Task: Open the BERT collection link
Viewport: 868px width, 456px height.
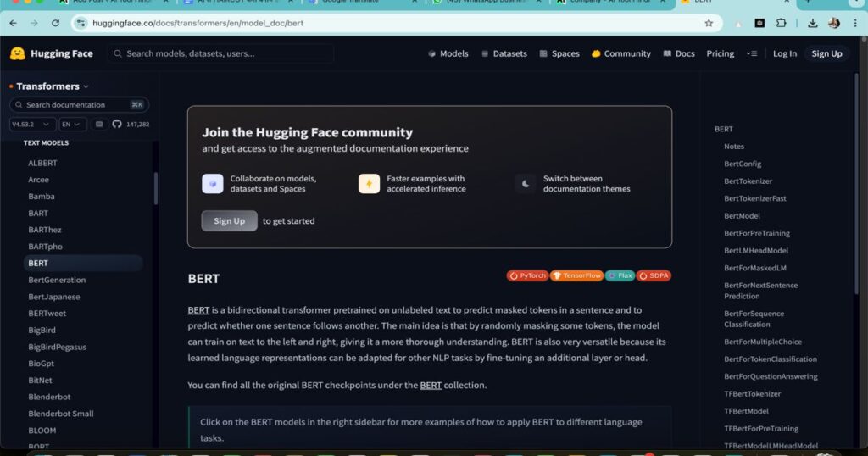Action: pos(431,385)
